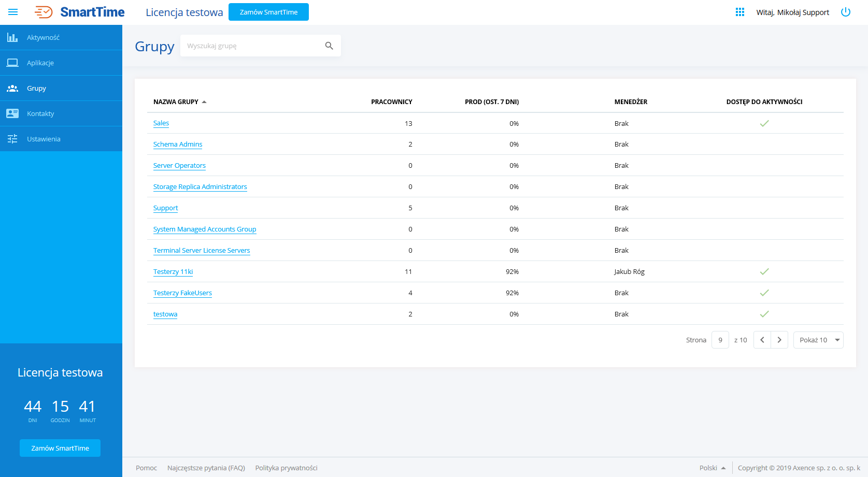The image size is (868, 477).
Task: Open the Pokaż 10 rows dropdown
Action: point(818,340)
